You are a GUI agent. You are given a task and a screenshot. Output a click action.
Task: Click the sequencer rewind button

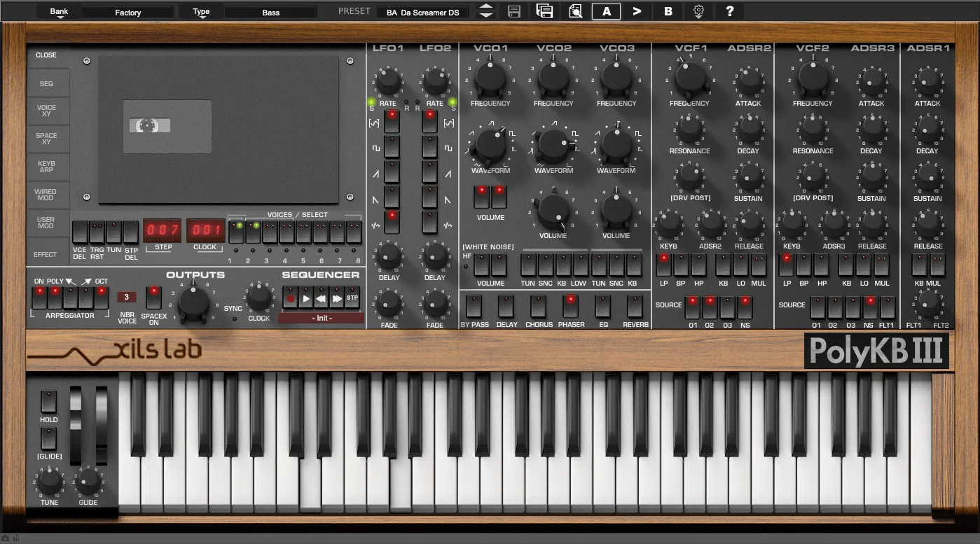[321, 298]
